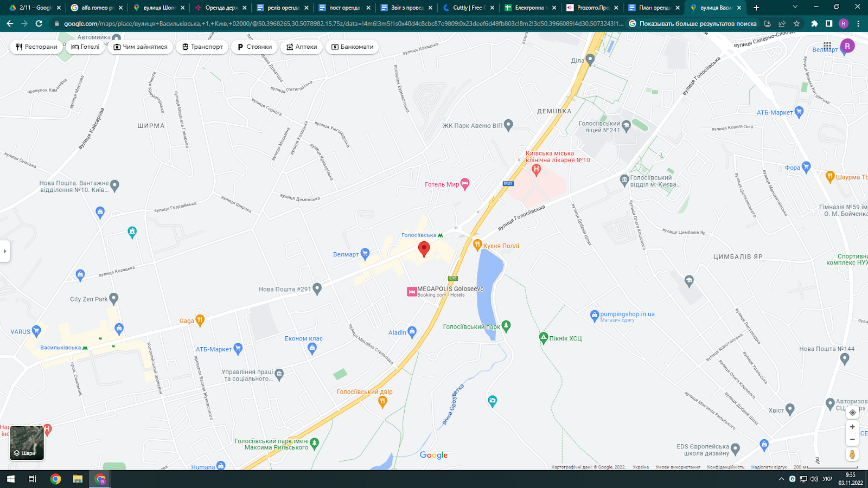Open the Нова Пошта №144 marker
Image resolution: width=868 pixels, height=488 pixels.
click(x=844, y=358)
